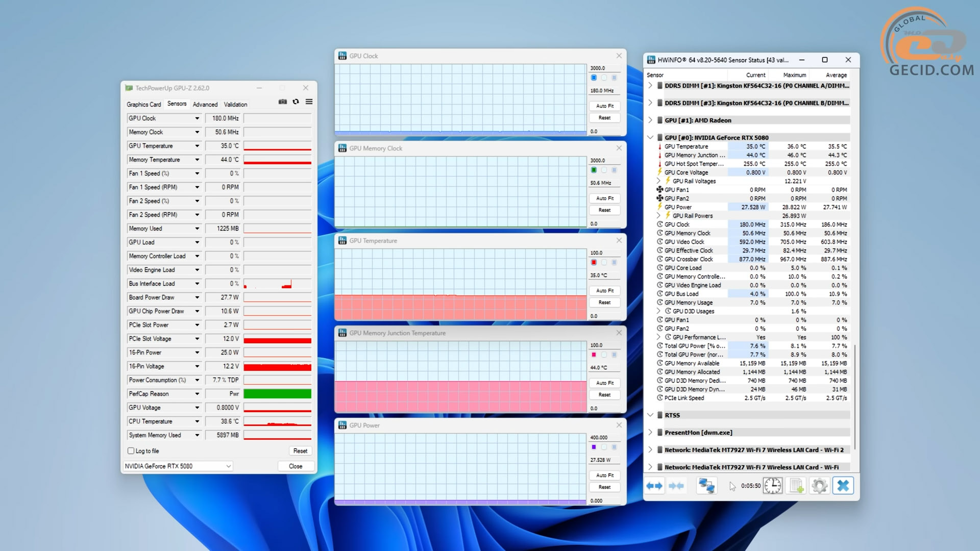Pick the red color swatch in GPU Temperature graph

[594, 263]
